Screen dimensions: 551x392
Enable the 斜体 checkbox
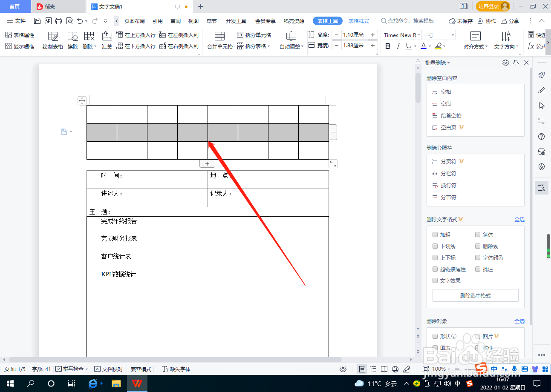pos(478,235)
